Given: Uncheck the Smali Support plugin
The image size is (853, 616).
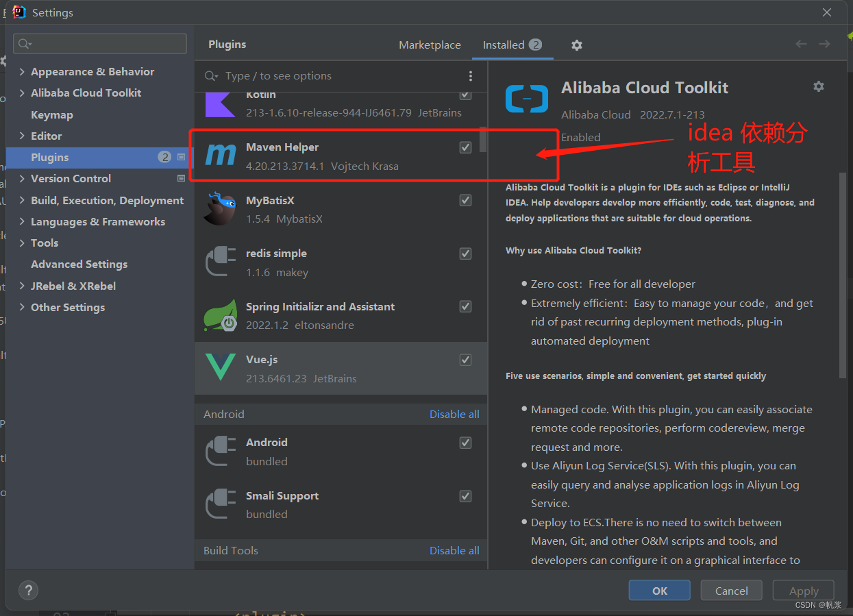Looking at the screenshot, I should tap(466, 495).
